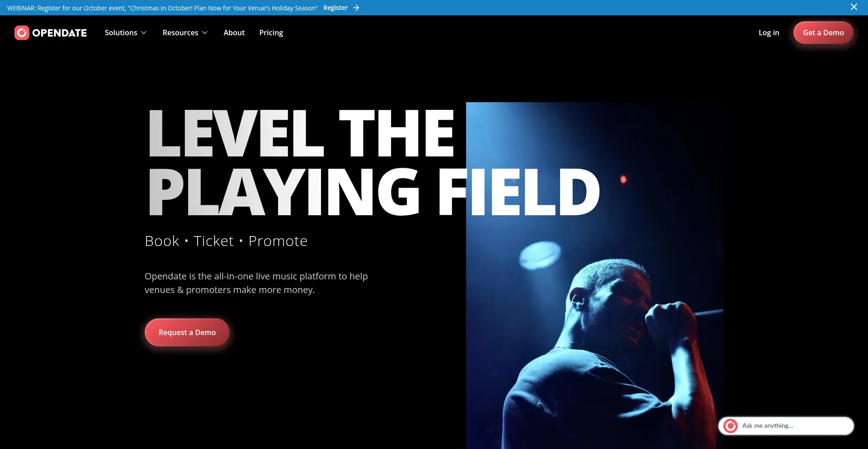Click the arrow icon next to Register
This screenshot has height=449, width=868.
[356, 8]
